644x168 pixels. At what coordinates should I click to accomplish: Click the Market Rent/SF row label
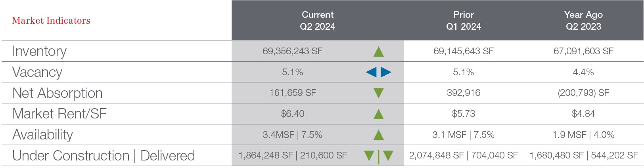[59, 114]
